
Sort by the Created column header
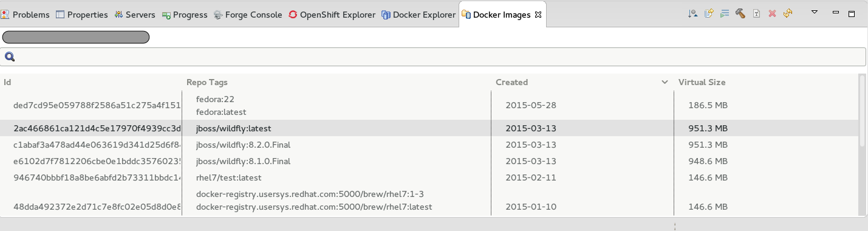(512, 82)
